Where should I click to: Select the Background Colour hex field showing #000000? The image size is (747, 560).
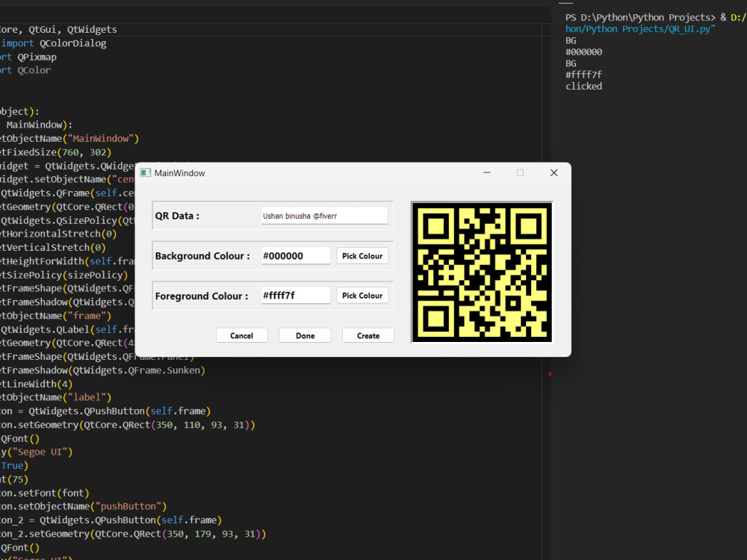[x=295, y=255]
